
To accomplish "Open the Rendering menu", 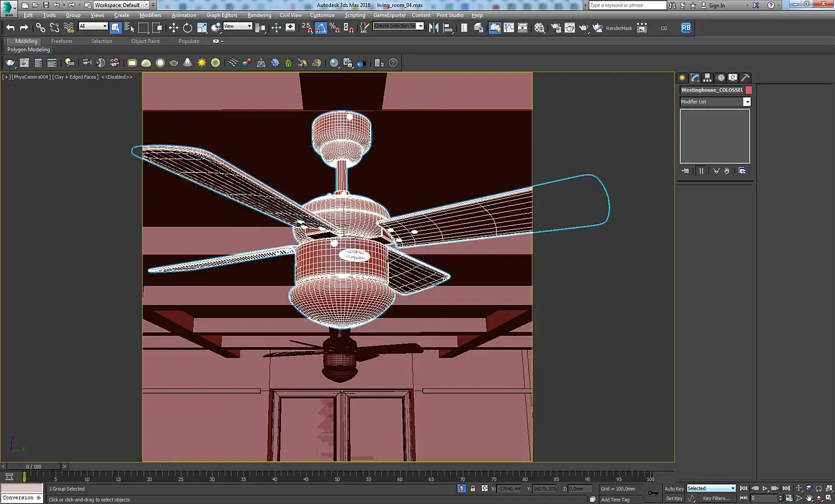I will click(x=259, y=15).
